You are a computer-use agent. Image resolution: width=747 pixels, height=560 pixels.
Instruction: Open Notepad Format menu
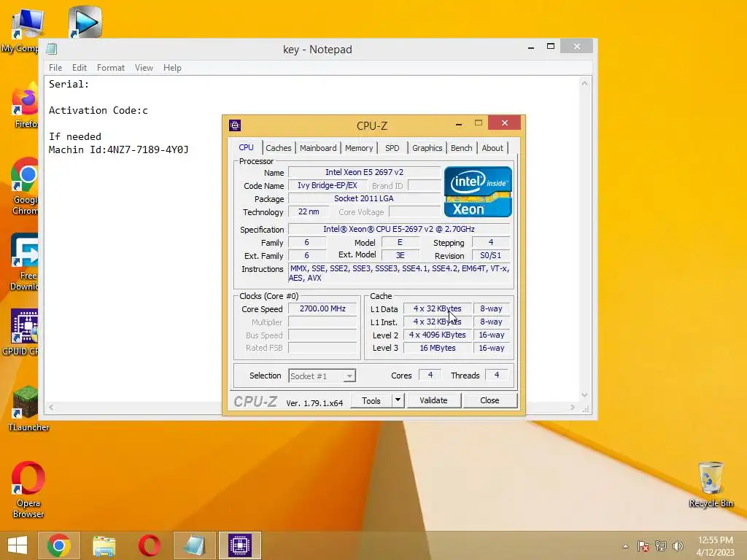[x=111, y=68]
